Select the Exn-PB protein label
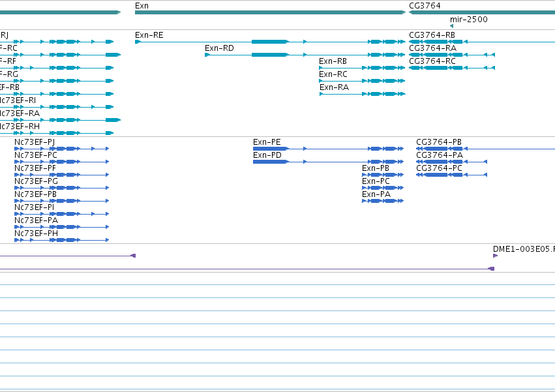Viewport: 555px width, 392px height. coord(376,168)
